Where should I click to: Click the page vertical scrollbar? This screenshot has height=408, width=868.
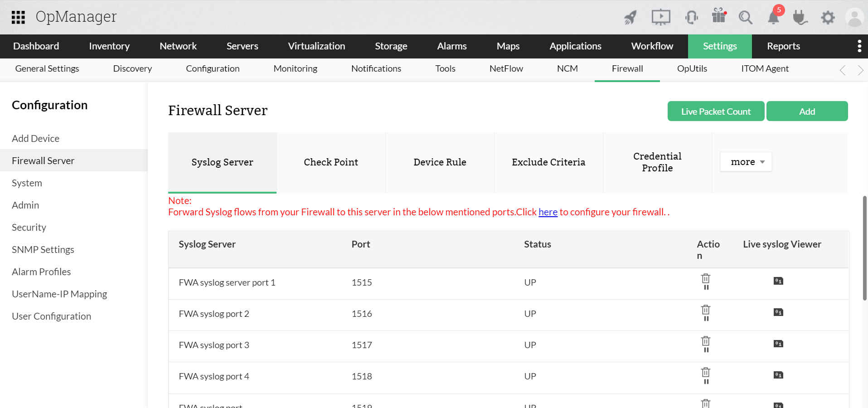(865, 248)
